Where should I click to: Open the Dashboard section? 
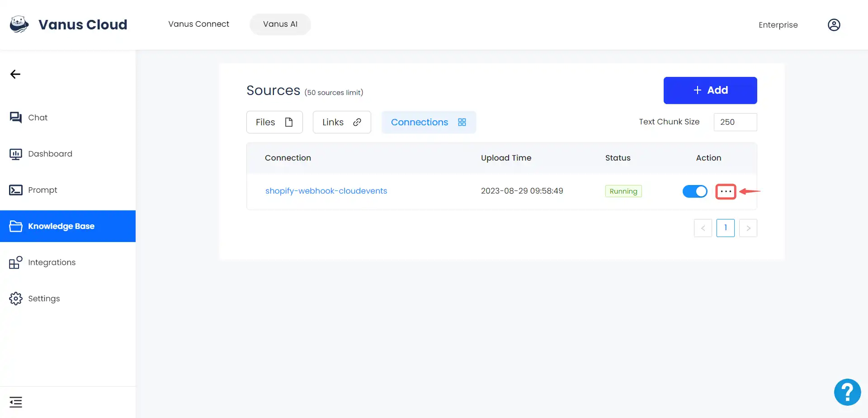tap(68, 154)
